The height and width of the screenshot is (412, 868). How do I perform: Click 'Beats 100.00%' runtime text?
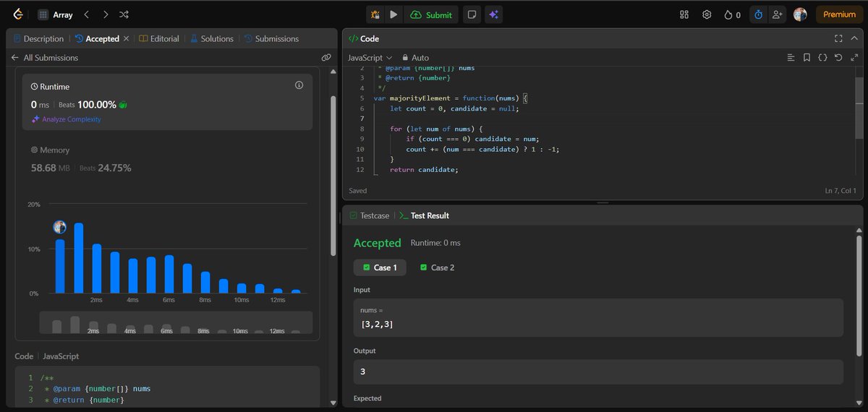[88, 105]
